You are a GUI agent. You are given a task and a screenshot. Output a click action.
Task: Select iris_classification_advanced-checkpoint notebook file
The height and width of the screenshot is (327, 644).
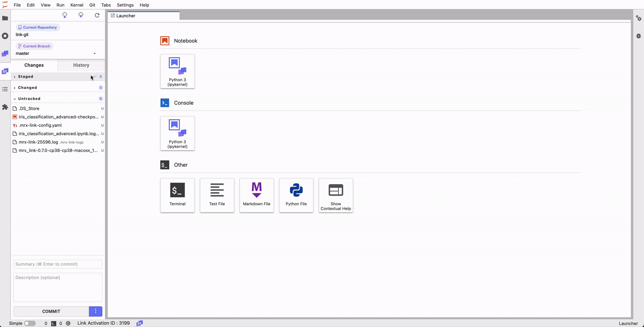[x=58, y=117]
